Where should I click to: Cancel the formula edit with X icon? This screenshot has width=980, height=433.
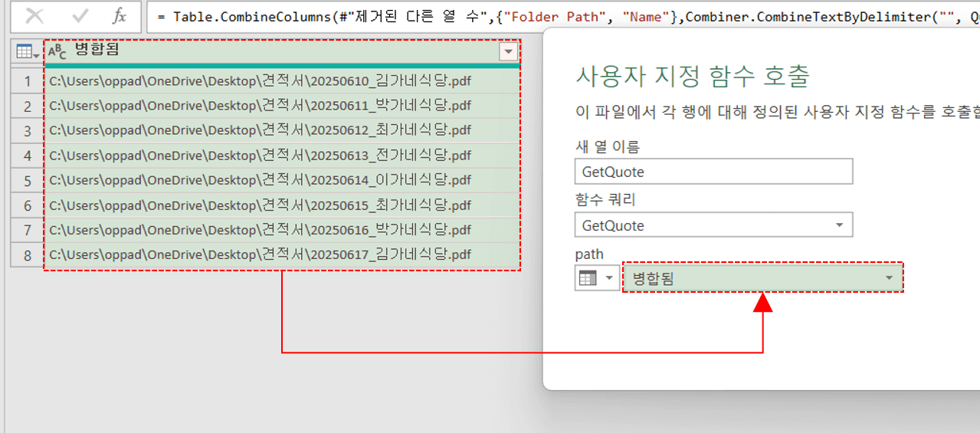(x=34, y=17)
